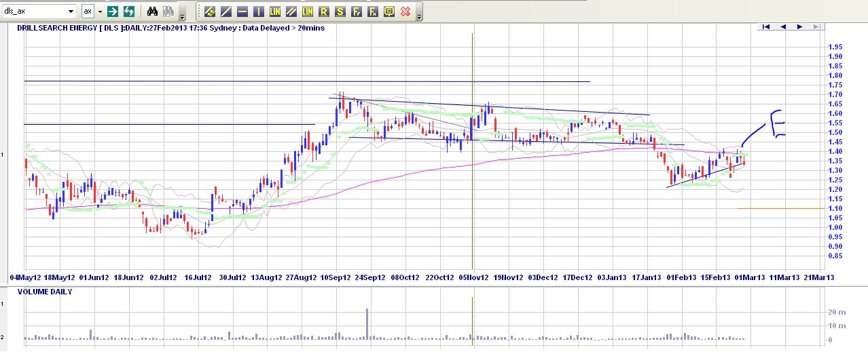Expand the left toolbar options chevron
The width and height of the screenshot is (868, 352).
pyautogui.click(x=182, y=16)
